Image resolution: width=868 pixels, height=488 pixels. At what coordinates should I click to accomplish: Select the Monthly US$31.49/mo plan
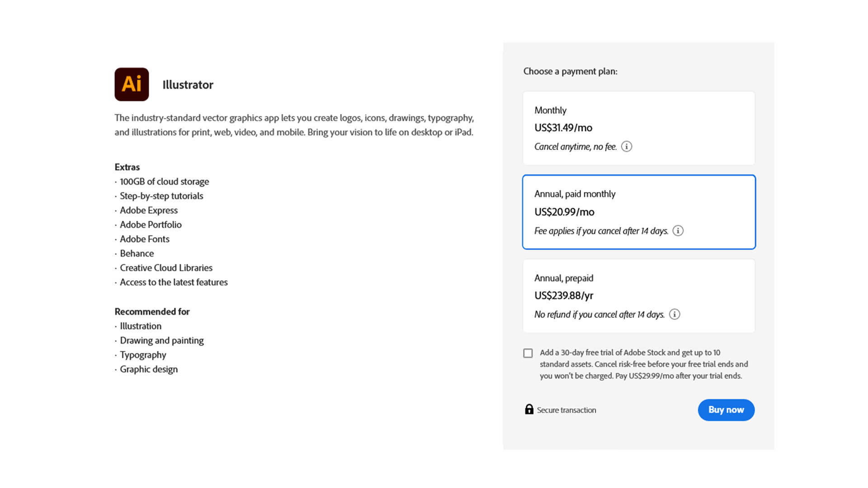point(639,128)
